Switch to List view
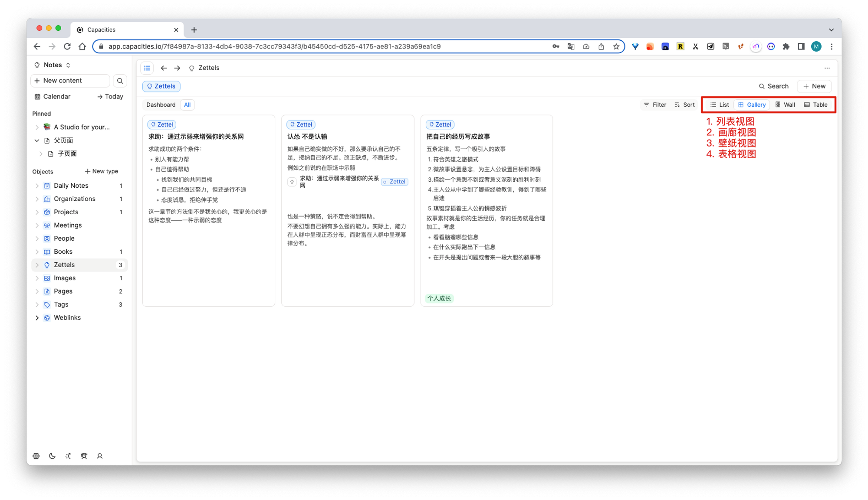 click(x=719, y=105)
